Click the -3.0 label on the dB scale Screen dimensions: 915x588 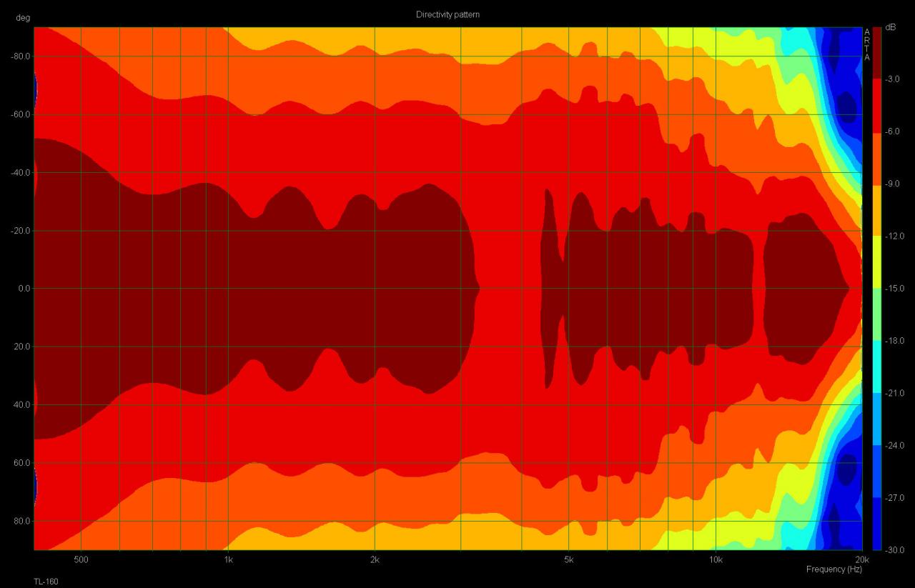894,79
